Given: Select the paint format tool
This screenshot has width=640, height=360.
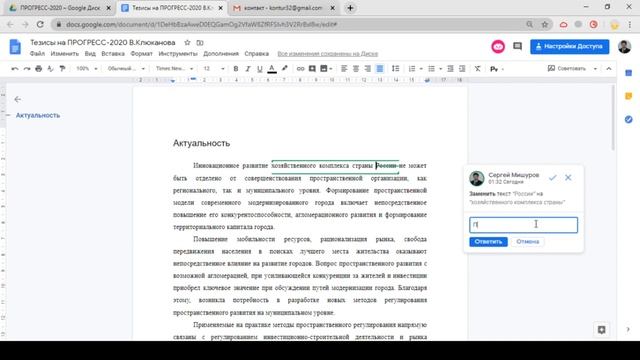Looking at the screenshot, I should (x=62, y=69).
